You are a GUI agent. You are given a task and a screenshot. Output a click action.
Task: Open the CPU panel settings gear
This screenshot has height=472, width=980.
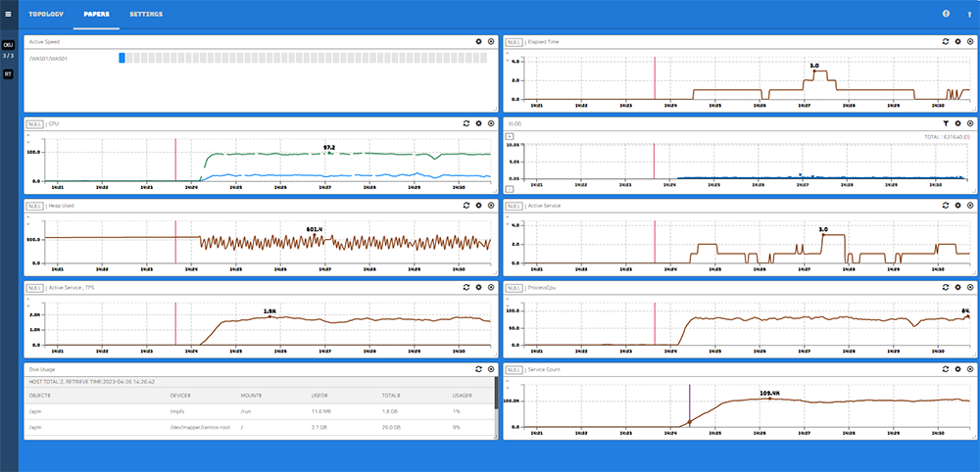(x=479, y=123)
